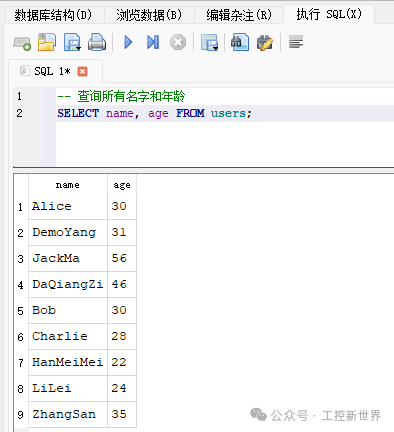Open find and replace icon
Image resolution: width=394 pixels, height=432 pixels.
coord(265,43)
